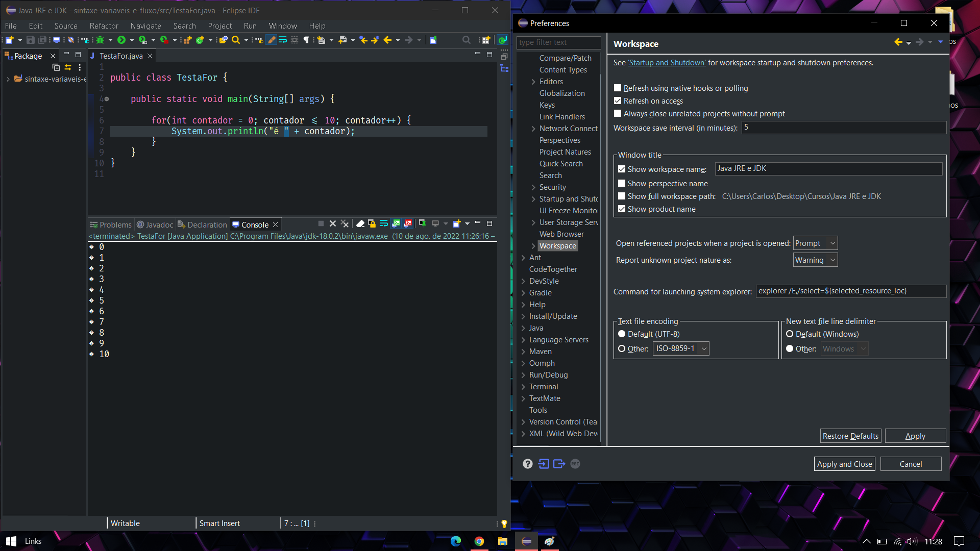This screenshot has height=551, width=980.
Task: Expand the Editors node under General
Action: [x=533, y=82]
